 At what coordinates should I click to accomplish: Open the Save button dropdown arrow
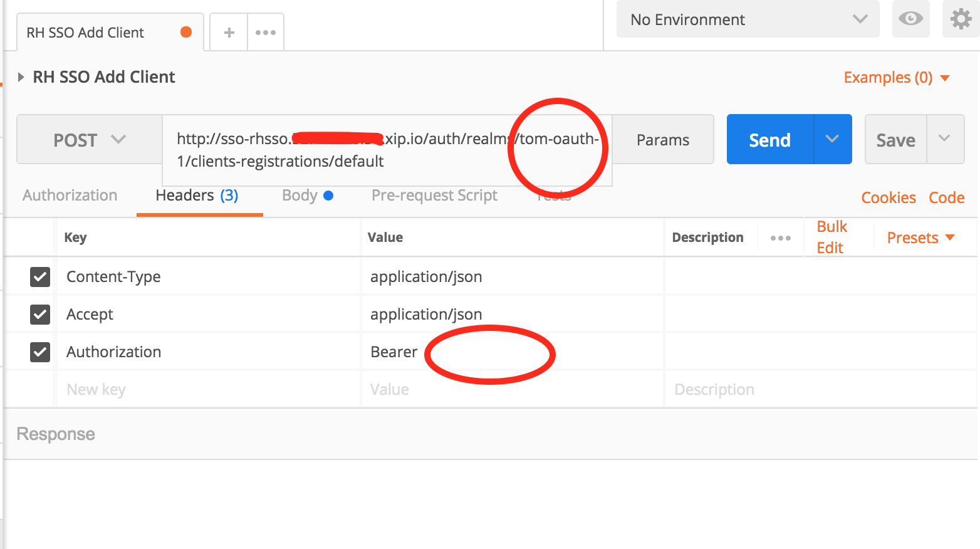pos(945,139)
